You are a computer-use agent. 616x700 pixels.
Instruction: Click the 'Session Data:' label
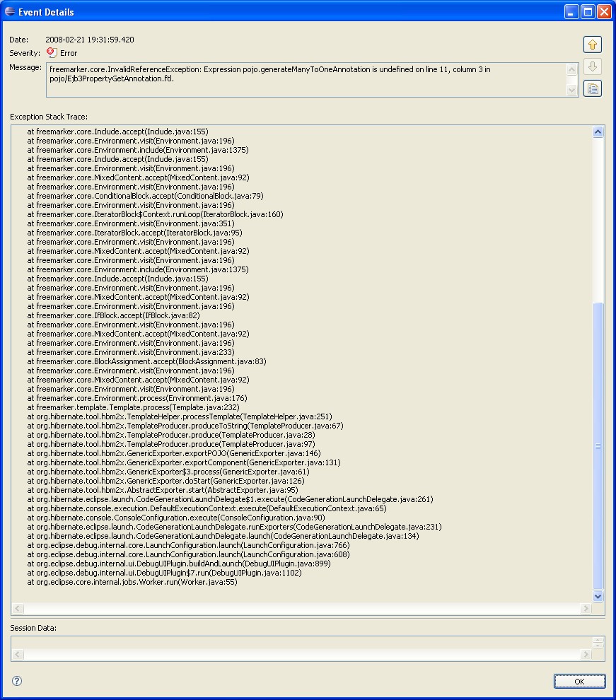[x=33, y=628]
